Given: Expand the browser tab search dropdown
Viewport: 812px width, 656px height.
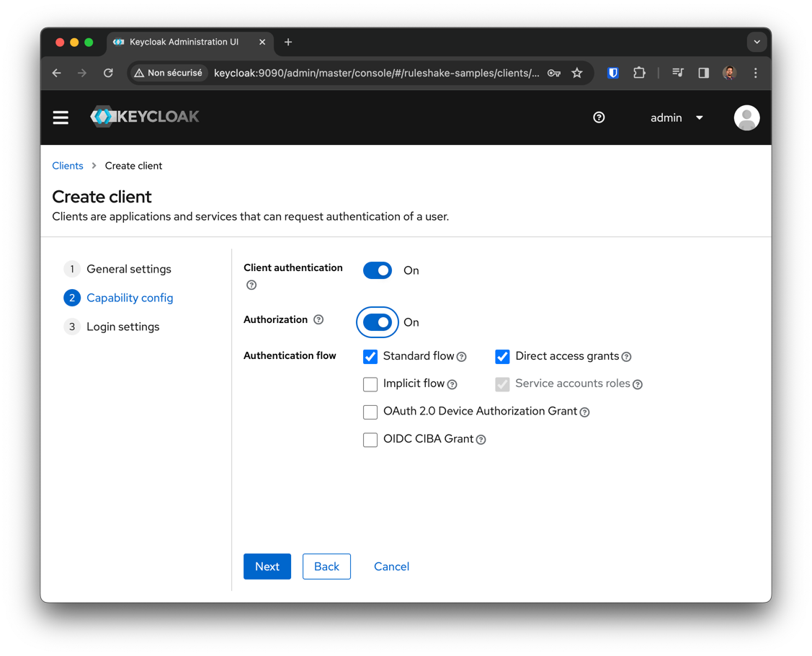Looking at the screenshot, I should 757,42.
